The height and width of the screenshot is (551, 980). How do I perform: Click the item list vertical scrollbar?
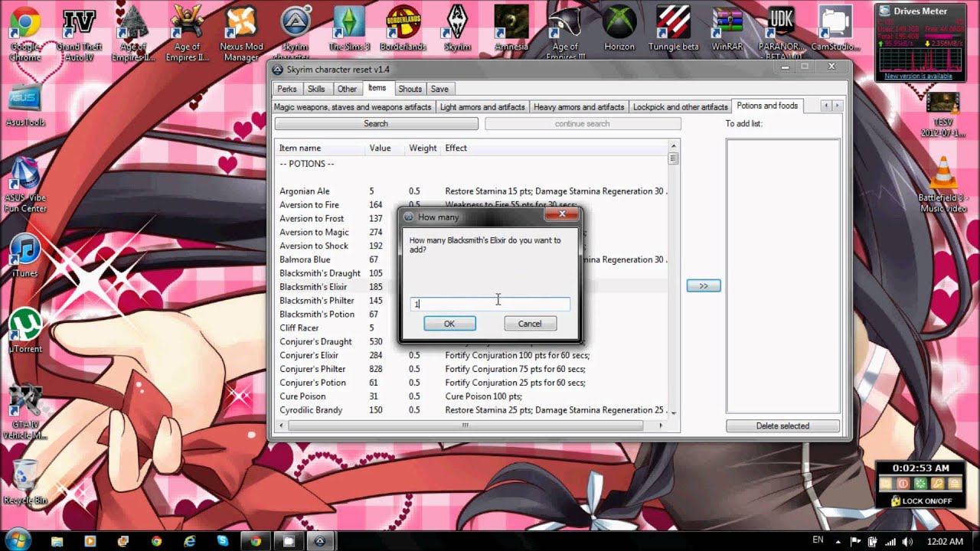(673, 279)
